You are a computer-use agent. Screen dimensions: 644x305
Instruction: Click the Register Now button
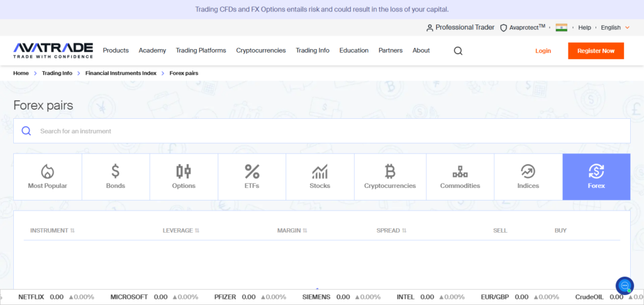click(595, 51)
